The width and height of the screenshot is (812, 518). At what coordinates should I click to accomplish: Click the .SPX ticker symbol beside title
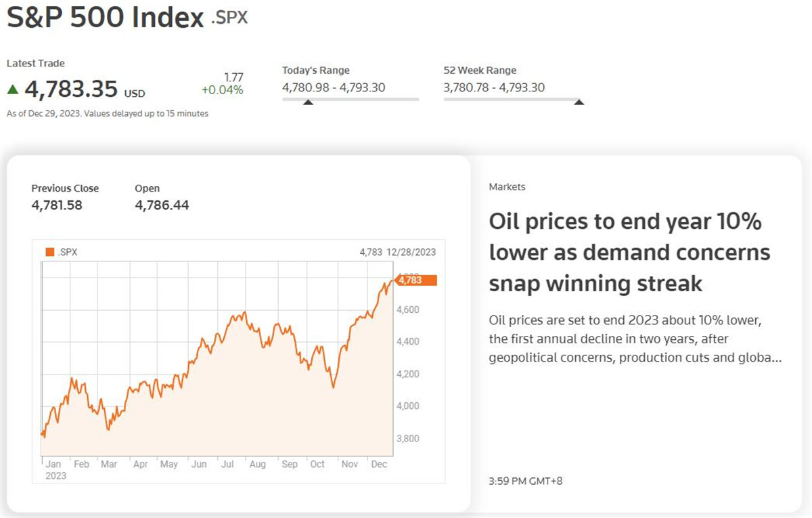click(x=229, y=18)
